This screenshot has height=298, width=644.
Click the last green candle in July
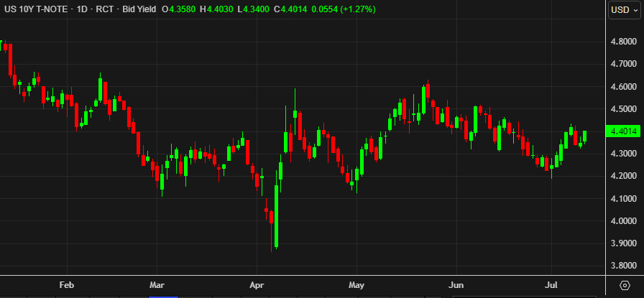pos(584,136)
